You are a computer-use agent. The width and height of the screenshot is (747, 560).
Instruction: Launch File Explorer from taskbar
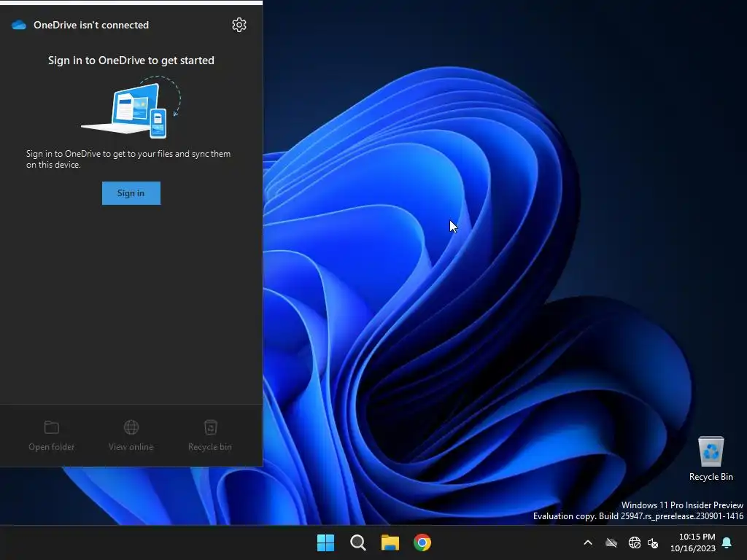390,542
